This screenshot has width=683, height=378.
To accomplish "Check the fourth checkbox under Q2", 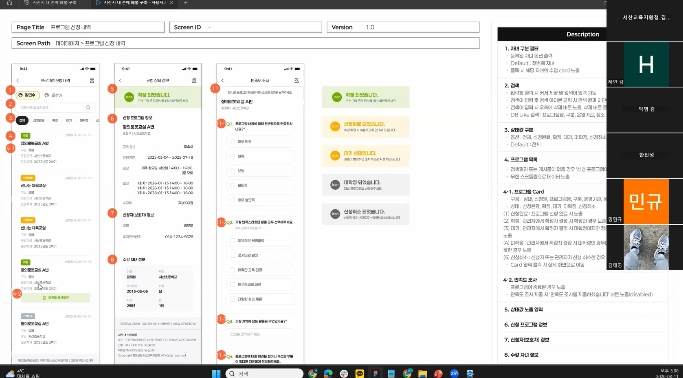I will pos(232,284).
